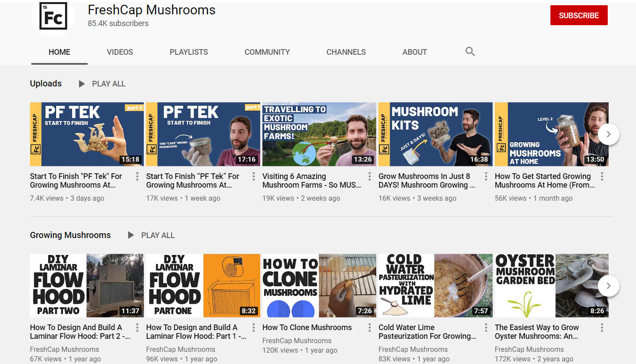
Task: Play all videos in Uploads section
Action: tap(103, 84)
